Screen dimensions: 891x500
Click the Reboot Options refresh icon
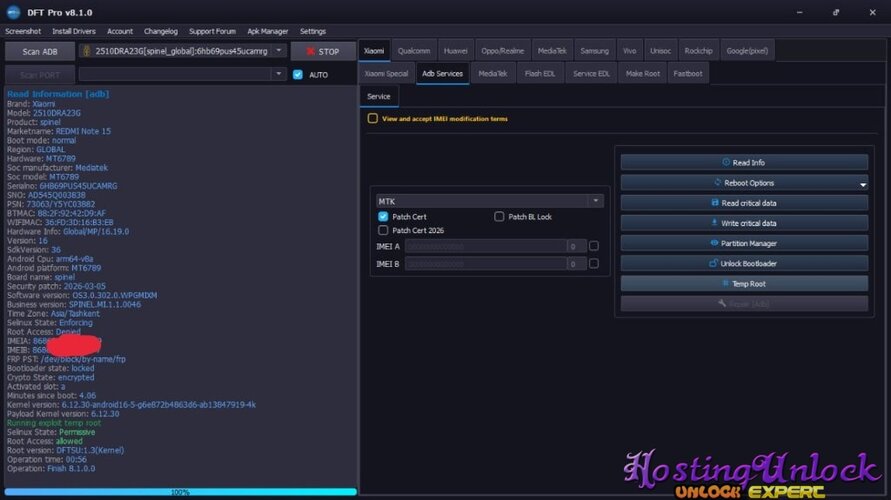pyautogui.click(x=717, y=183)
